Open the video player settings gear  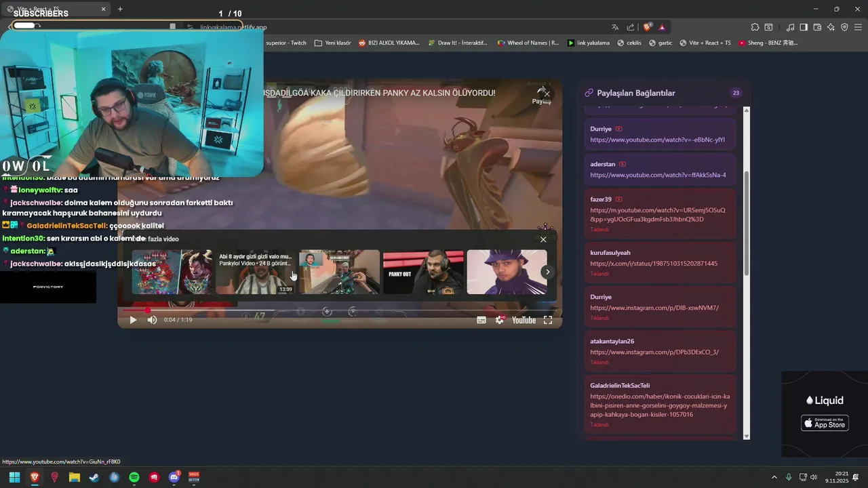coord(500,320)
